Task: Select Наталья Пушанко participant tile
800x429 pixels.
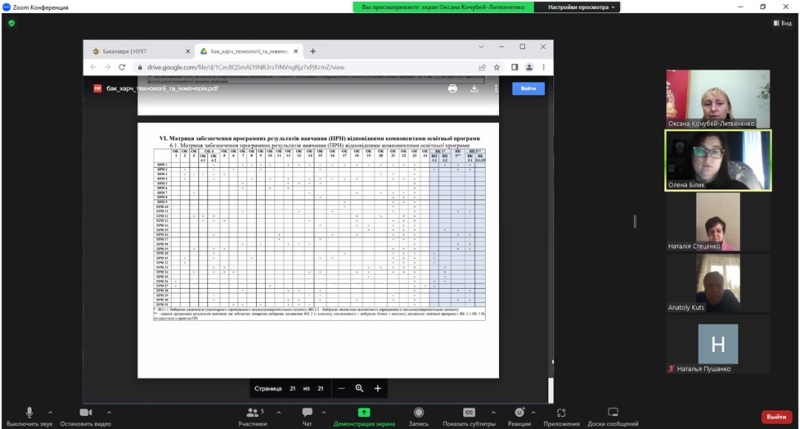Action: (718, 344)
